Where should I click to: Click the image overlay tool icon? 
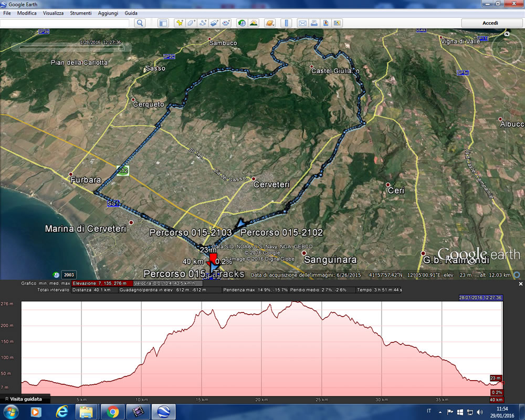pyautogui.click(x=214, y=23)
